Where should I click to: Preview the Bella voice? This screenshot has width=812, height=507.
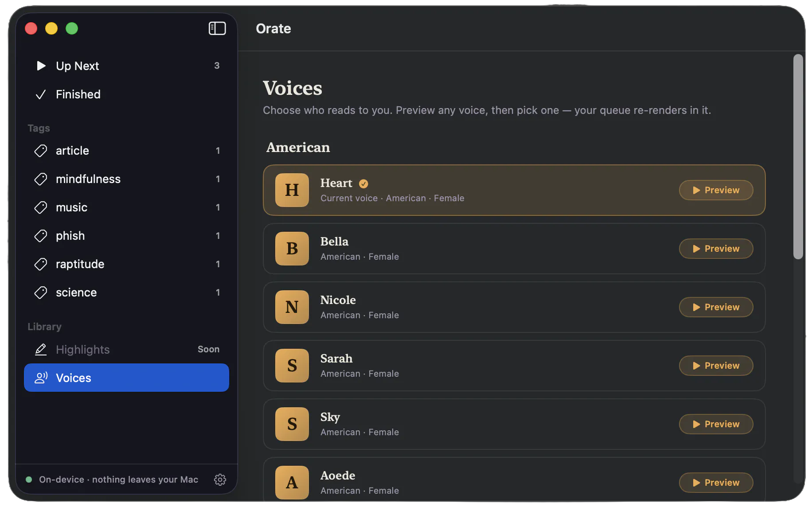click(x=716, y=249)
